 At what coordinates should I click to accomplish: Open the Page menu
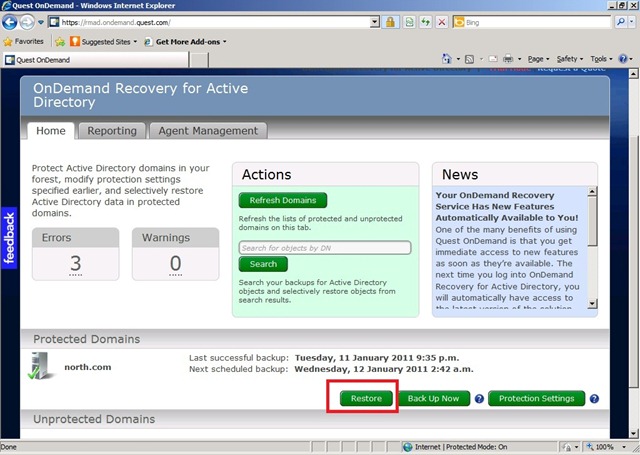click(538, 59)
